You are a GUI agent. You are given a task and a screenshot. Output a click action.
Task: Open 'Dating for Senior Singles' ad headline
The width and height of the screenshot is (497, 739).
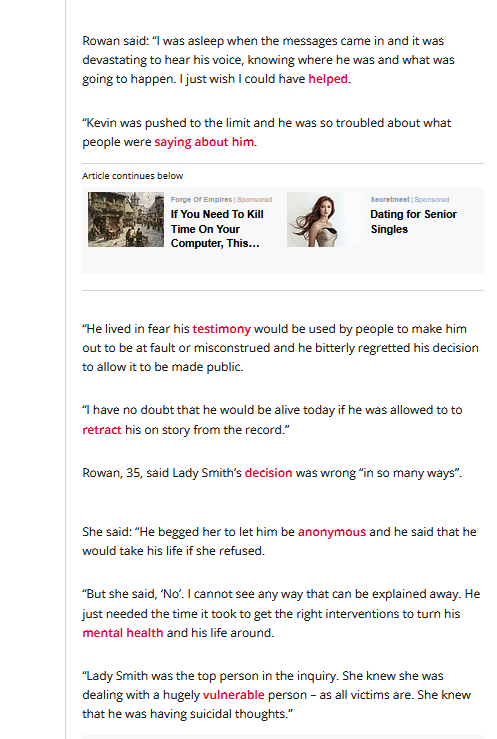tap(414, 222)
